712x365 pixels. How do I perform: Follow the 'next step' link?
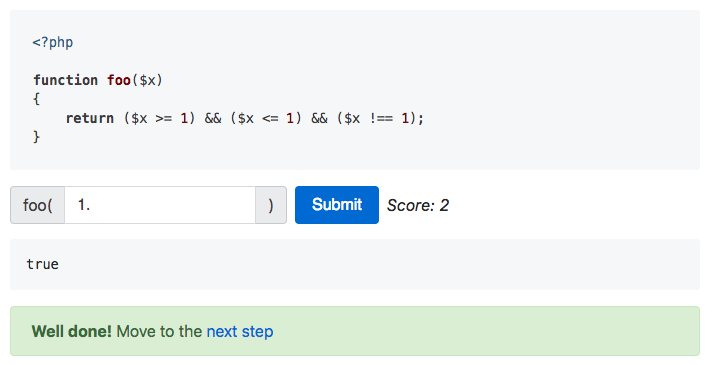tap(240, 331)
